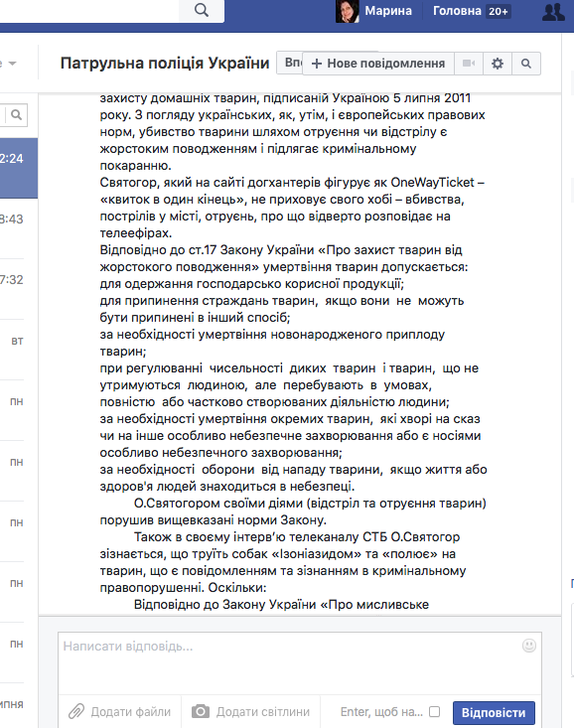Search within this conversation
The height and width of the screenshot is (728, 574).
coord(526,64)
